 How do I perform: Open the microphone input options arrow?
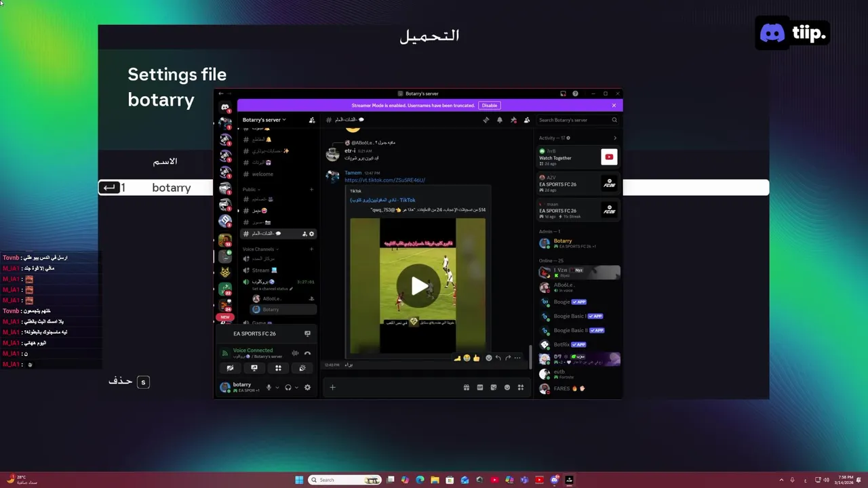[277, 388]
